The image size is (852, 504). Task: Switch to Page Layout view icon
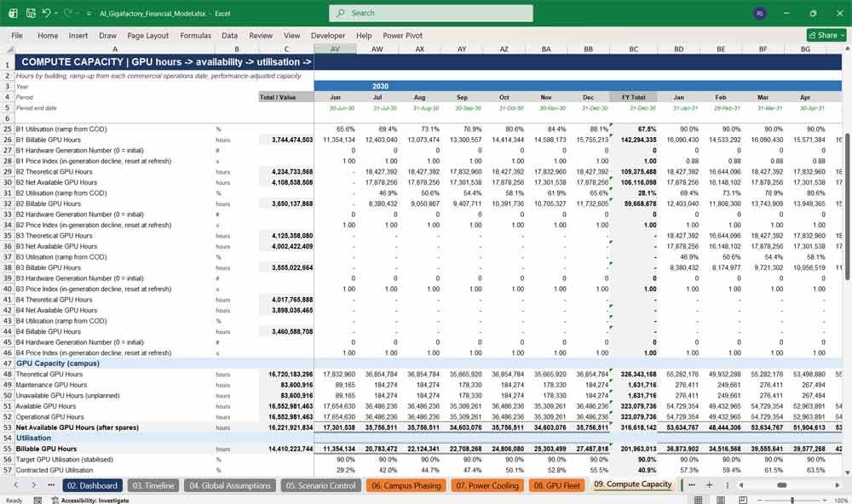(x=721, y=501)
